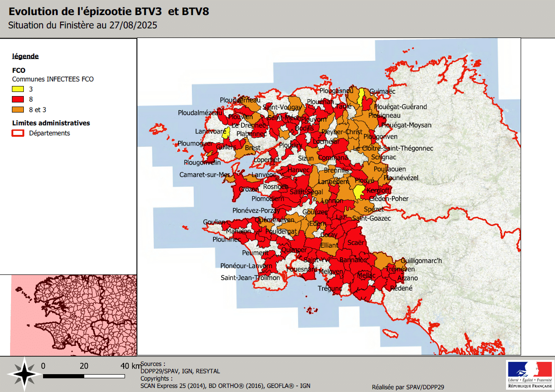Select the red serotype 8 legend swatch
Screen dimensions: 555x392
(18, 99)
